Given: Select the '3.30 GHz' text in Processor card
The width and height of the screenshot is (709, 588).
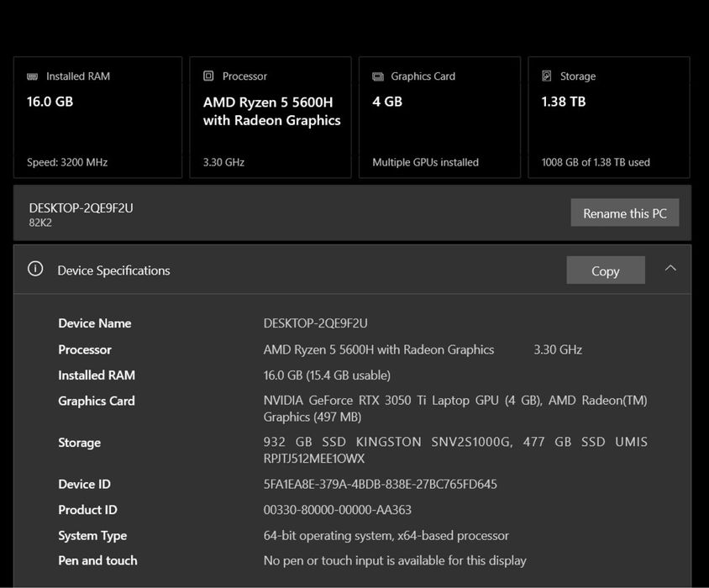Looking at the screenshot, I should click(223, 162).
